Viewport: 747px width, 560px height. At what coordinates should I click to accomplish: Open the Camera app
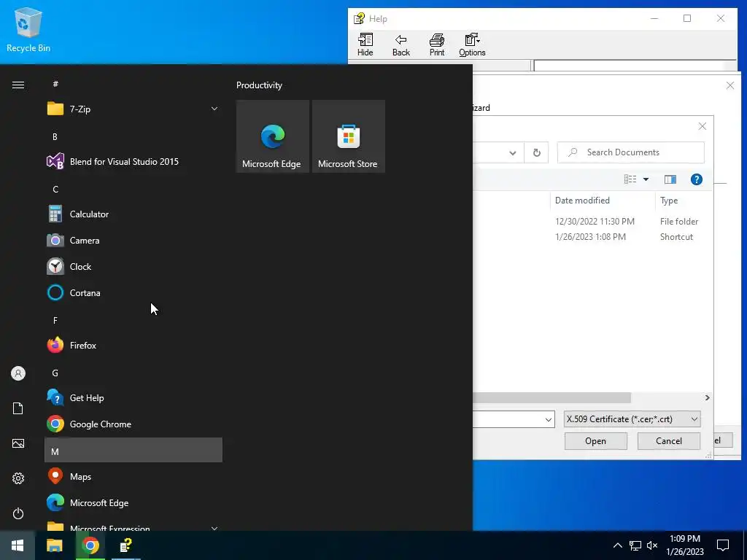tap(133, 241)
